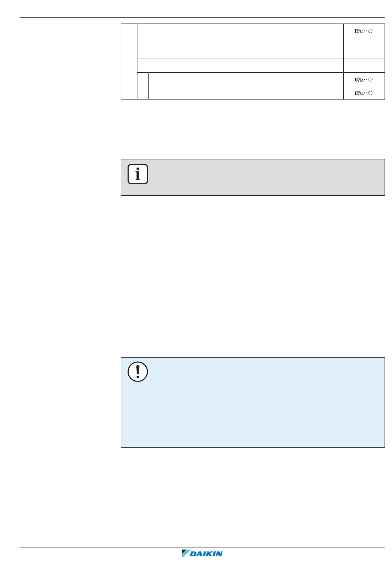This screenshot has width=392, height=569.
Task: Click the wide second row cell of the table
Action: (240, 66)
